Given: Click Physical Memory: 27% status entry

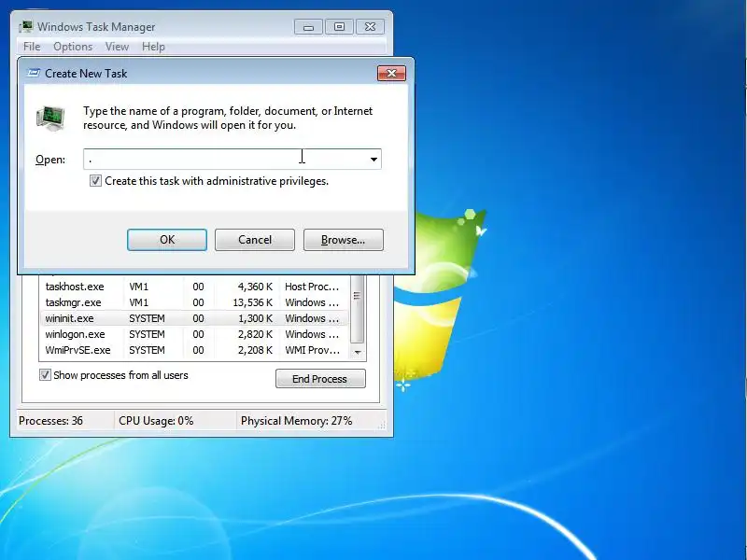Looking at the screenshot, I should pos(296,421).
